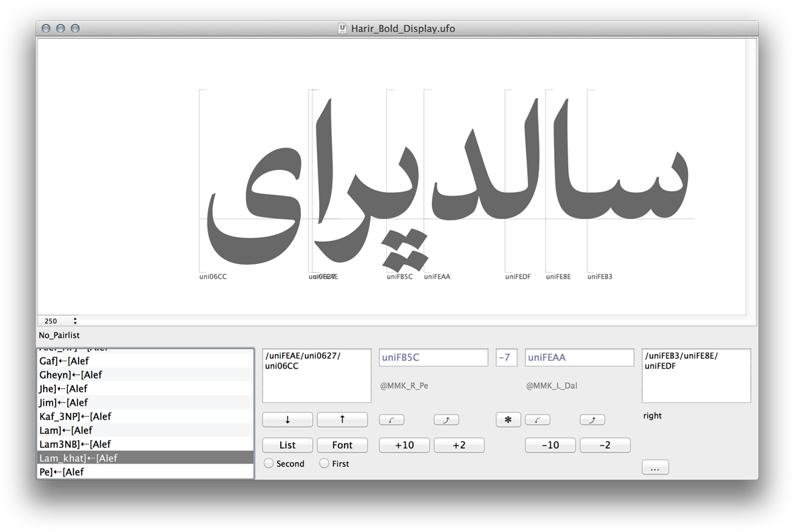Click the −7 kerning value field
The image size is (794, 532).
(506, 357)
